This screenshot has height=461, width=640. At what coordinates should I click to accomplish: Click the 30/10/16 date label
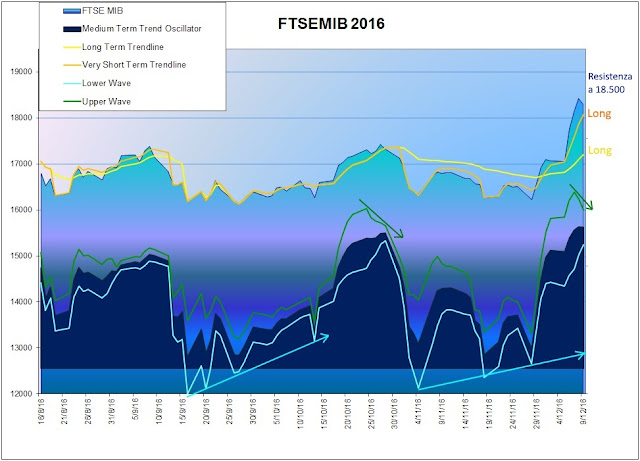[397, 413]
